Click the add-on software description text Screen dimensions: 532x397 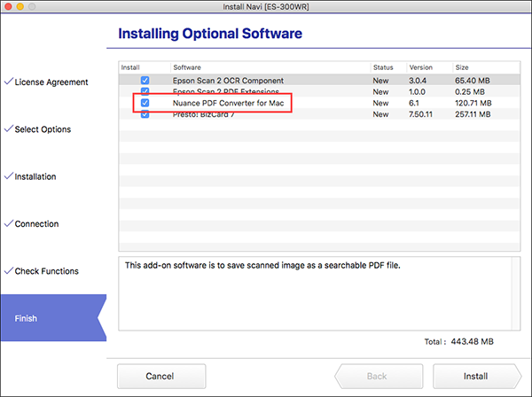[x=262, y=265]
